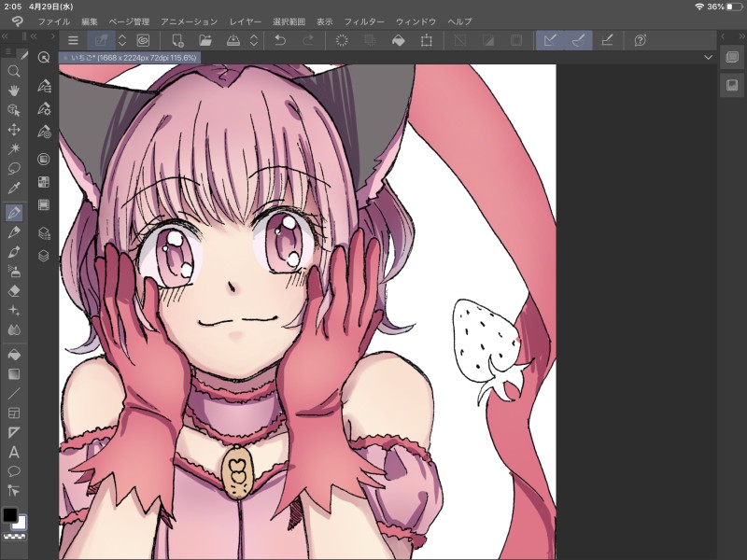Select the Hand move-view tool
The height and width of the screenshot is (560, 747).
[14, 91]
